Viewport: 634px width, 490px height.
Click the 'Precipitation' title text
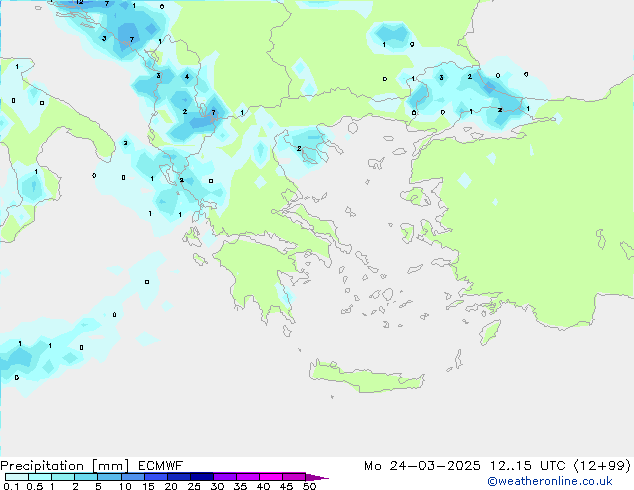tap(42, 466)
